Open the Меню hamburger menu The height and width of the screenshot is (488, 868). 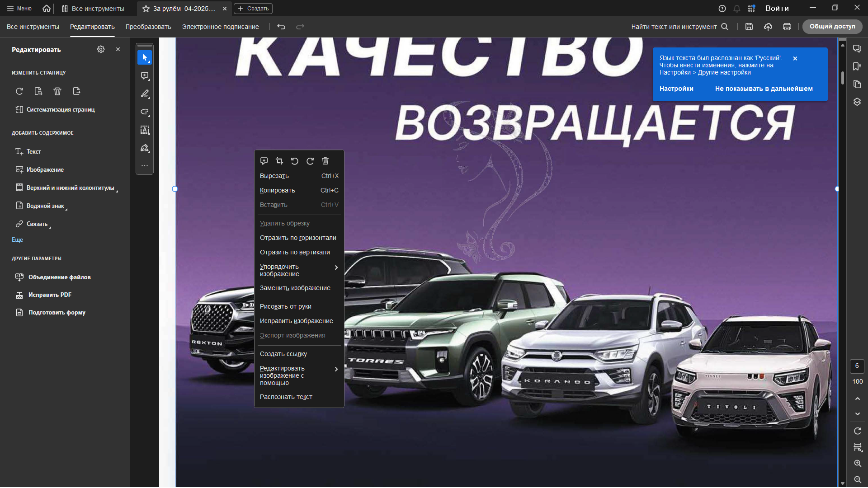[x=19, y=9]
